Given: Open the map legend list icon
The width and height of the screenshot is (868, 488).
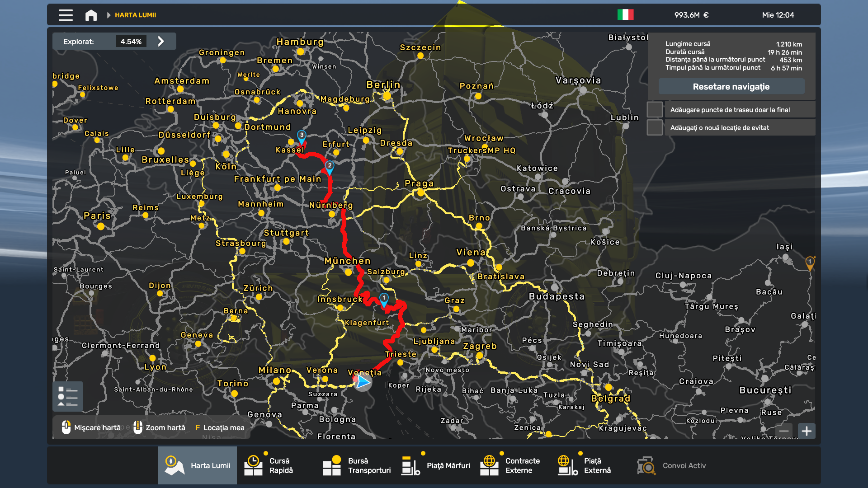Looking at the screenshot, I should point(68,396).
